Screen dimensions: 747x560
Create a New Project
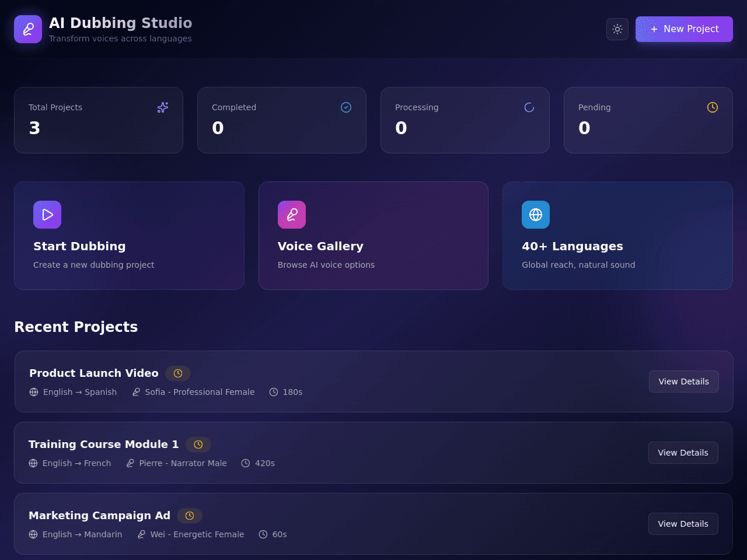pyautogui.click(x=684, y=29)
